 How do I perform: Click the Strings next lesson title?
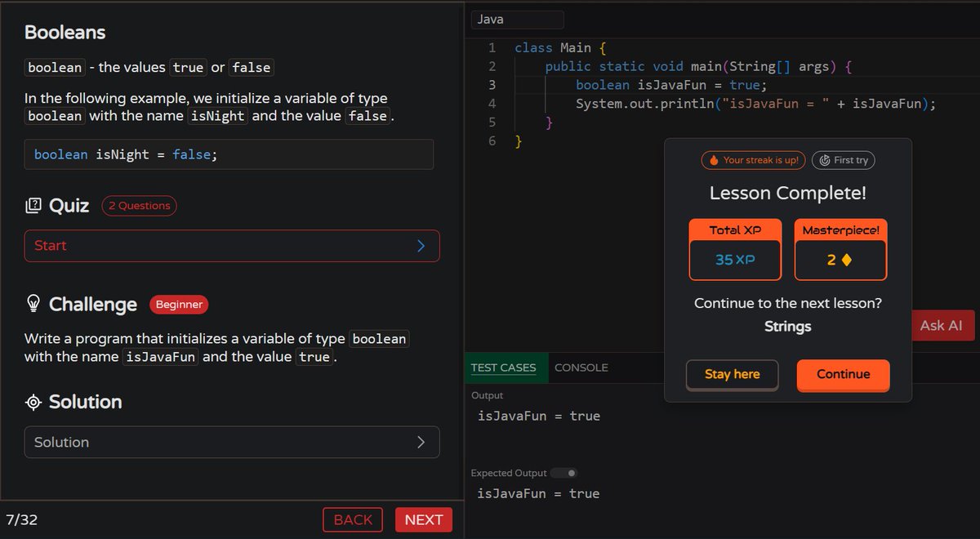(787, 327)
